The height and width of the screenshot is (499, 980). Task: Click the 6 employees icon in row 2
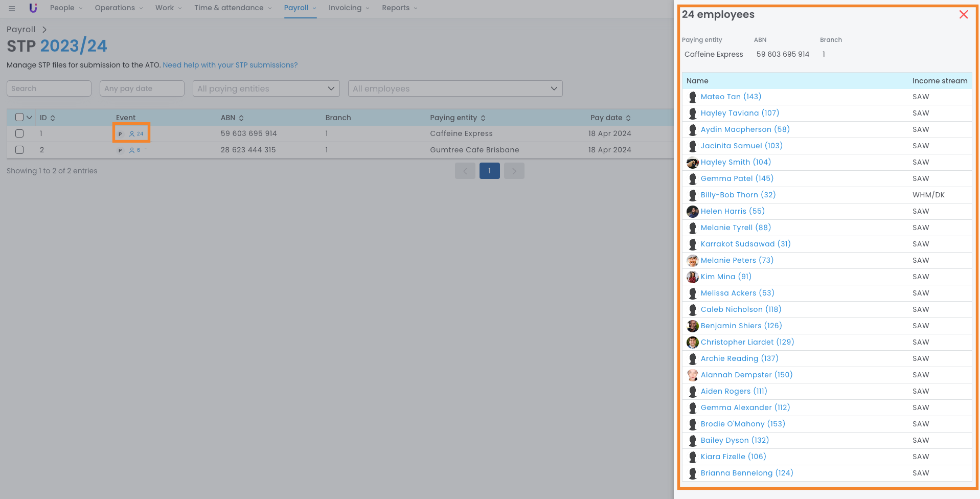(x=135, y=150)
